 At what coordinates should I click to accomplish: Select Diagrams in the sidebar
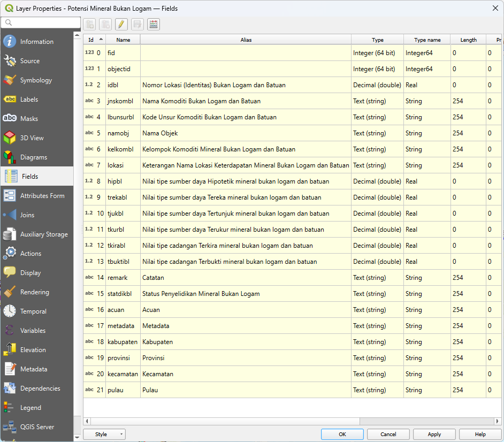click(33, 157)
